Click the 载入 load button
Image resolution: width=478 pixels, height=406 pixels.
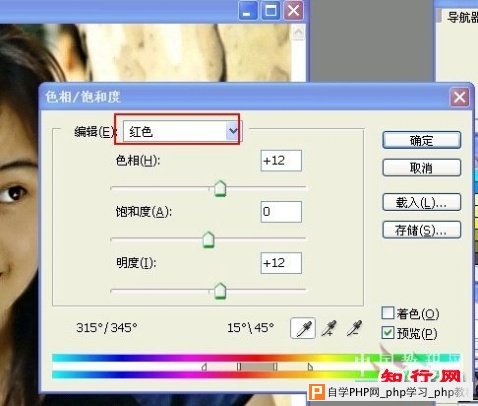point(422,202)
